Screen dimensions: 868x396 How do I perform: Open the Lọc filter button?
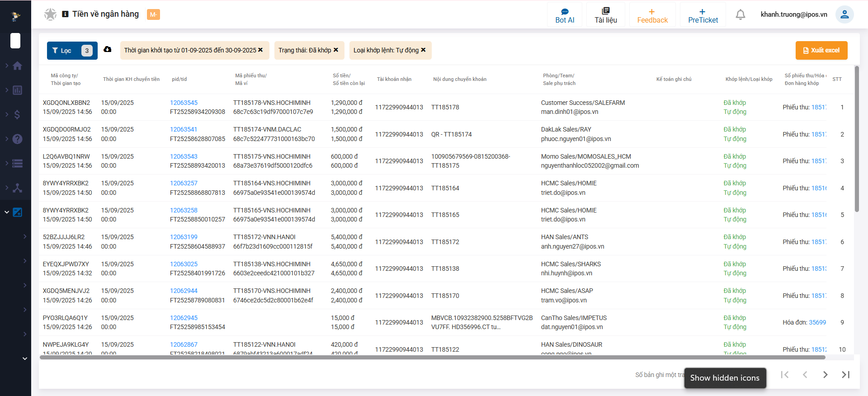click(x=72, y=51)
